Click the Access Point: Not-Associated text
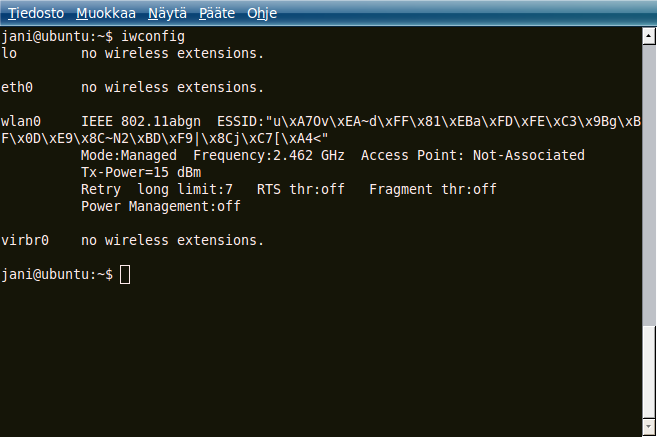This screenshot has height=437, width=657. point(473,155)
